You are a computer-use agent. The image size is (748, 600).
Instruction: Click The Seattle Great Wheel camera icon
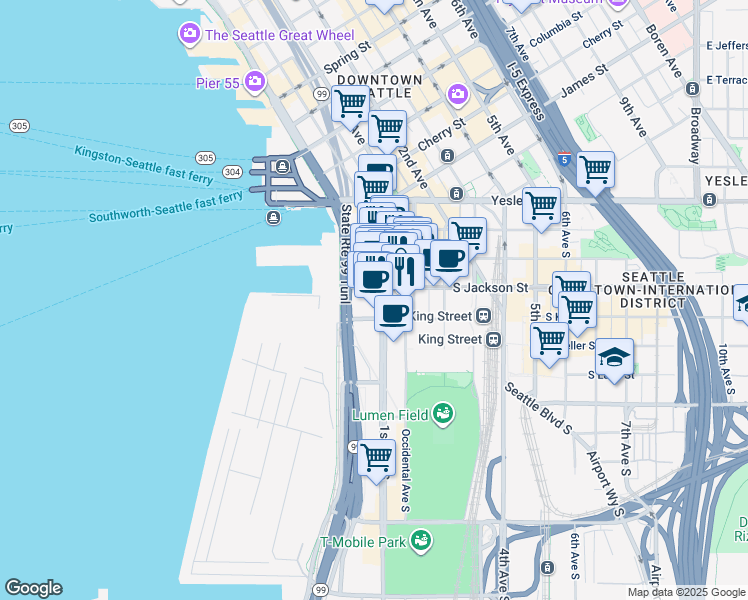[x=190, y=34]
